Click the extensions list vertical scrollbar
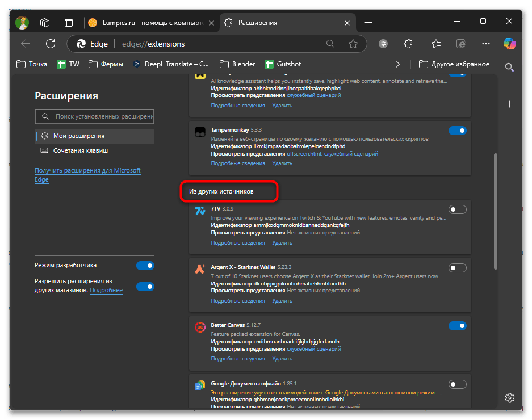Viewport: 532px width, 420px height. pos(495,211)
